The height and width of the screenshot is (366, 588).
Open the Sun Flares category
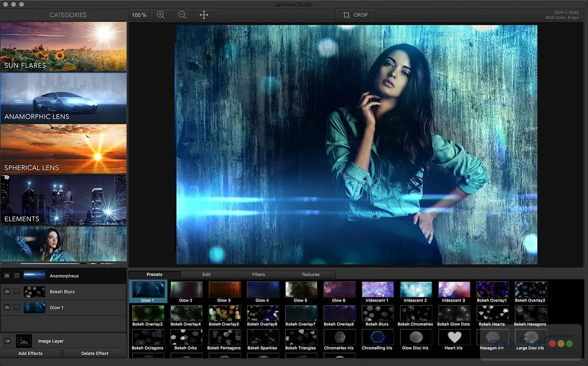pyautogui.click(x=63, y=46)
